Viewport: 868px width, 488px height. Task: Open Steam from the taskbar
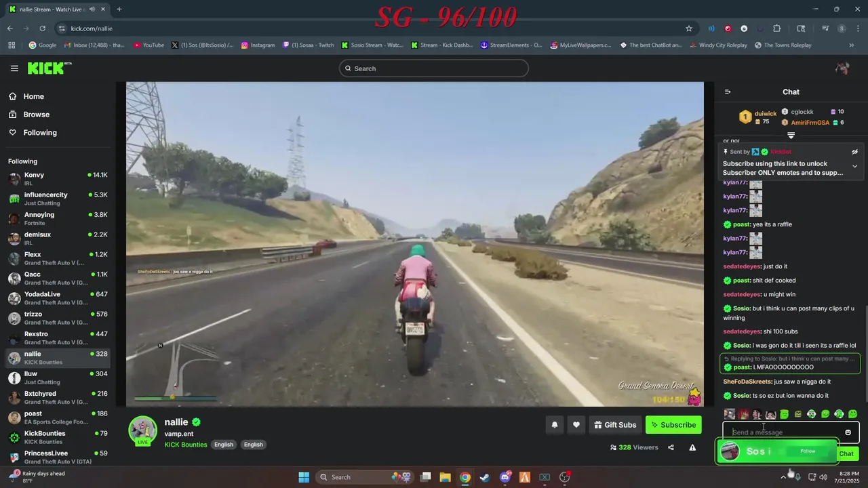point(485,477)
